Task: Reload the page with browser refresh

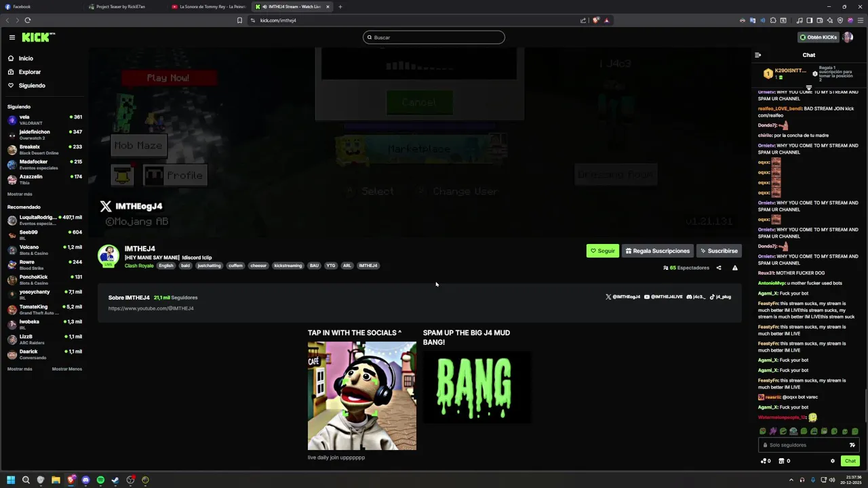Action: [x=28, y=20]
